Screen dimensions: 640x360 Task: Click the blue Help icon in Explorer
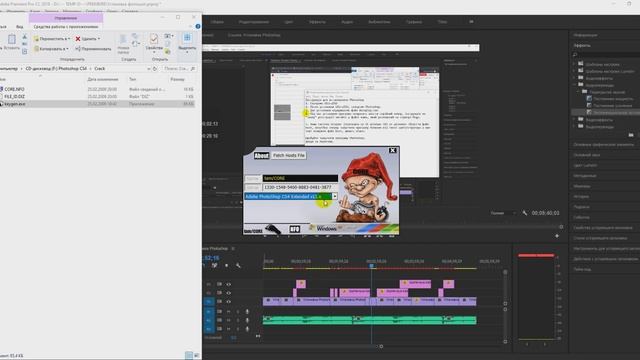pos(198,27)
